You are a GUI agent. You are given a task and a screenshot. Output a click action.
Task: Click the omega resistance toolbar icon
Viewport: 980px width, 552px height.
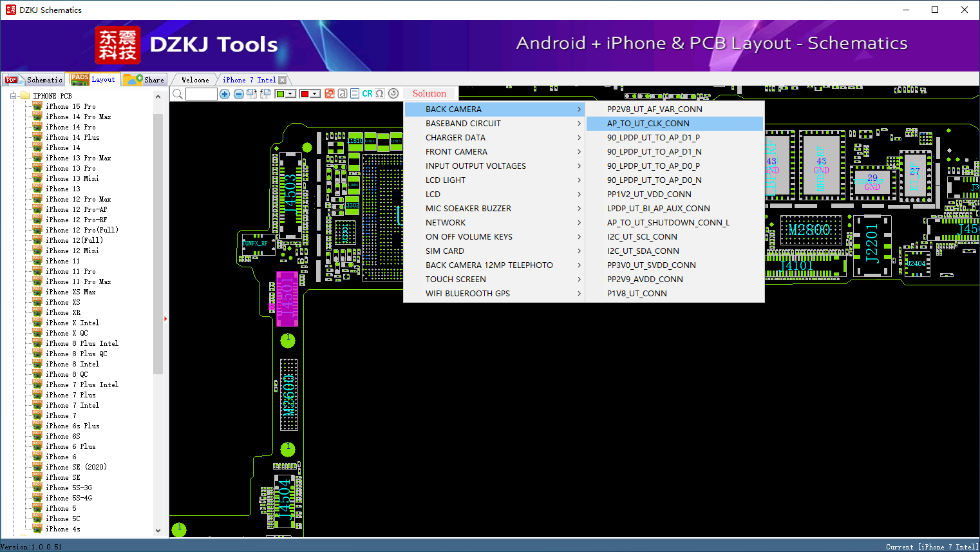(x=380, y=94)
